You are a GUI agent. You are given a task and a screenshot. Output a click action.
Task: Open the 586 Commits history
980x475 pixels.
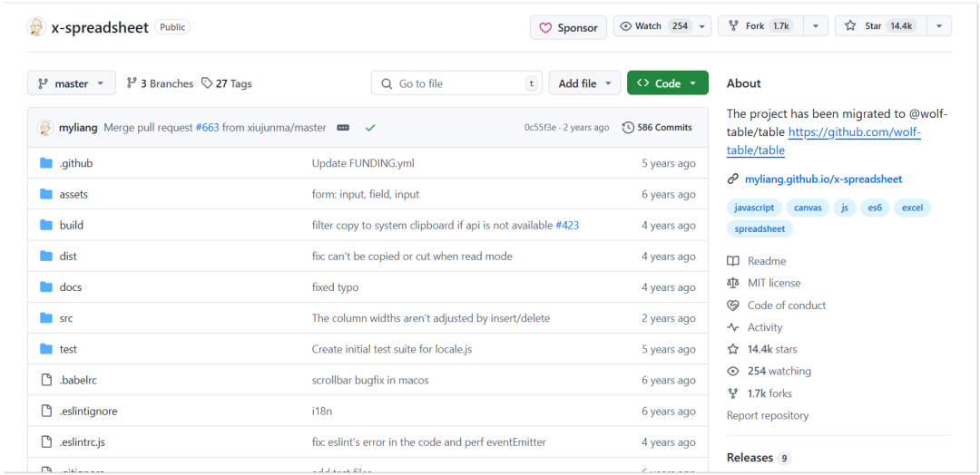(657, 128)
